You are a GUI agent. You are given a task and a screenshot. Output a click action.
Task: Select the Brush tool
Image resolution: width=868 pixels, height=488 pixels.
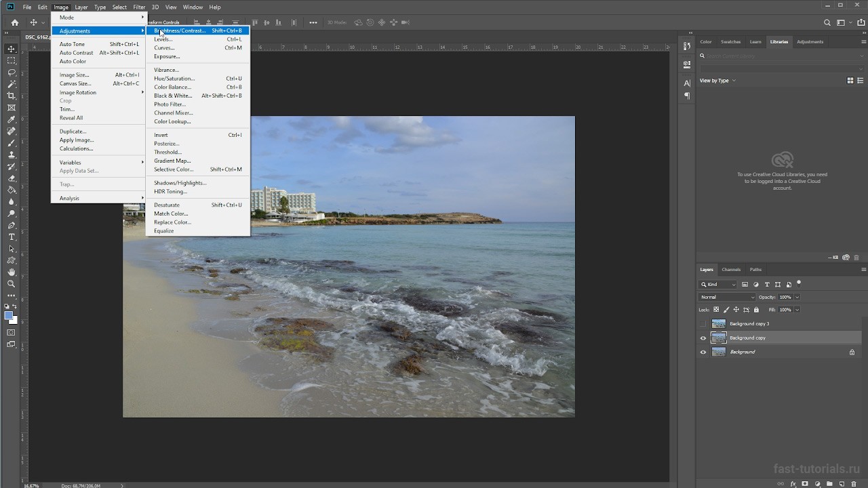coord(12,143)
